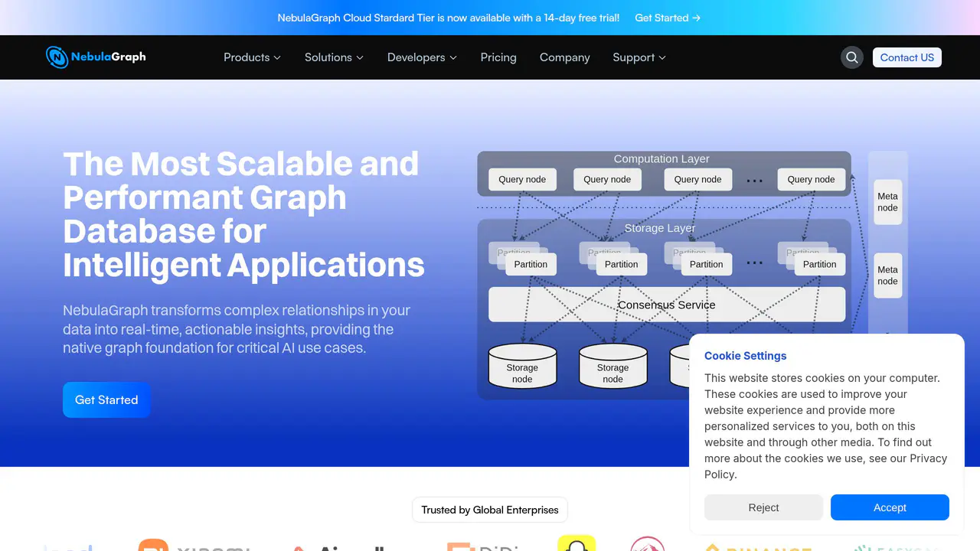Click the Consensus Service box in the diagram
The width and height of the screenshot is (980, 551).
667,305
